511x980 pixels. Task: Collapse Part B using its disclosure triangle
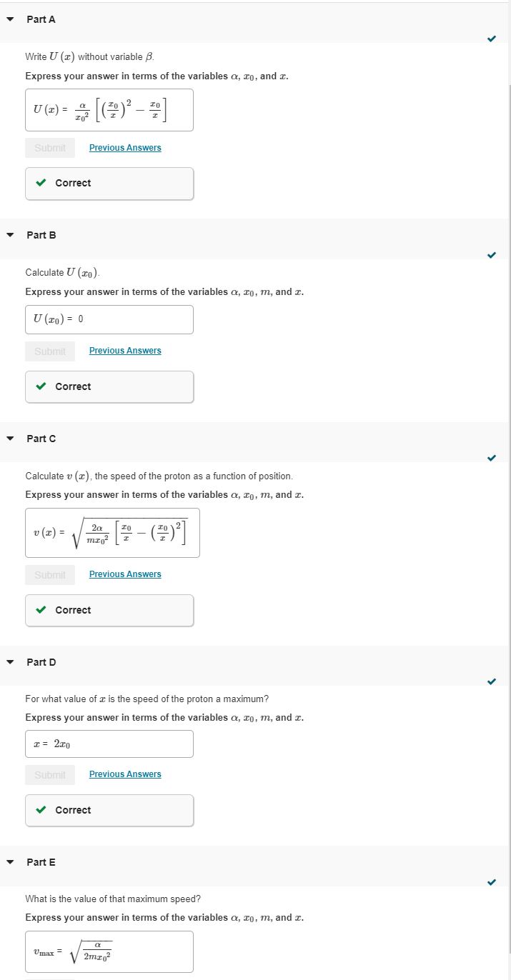click(9, 235)
